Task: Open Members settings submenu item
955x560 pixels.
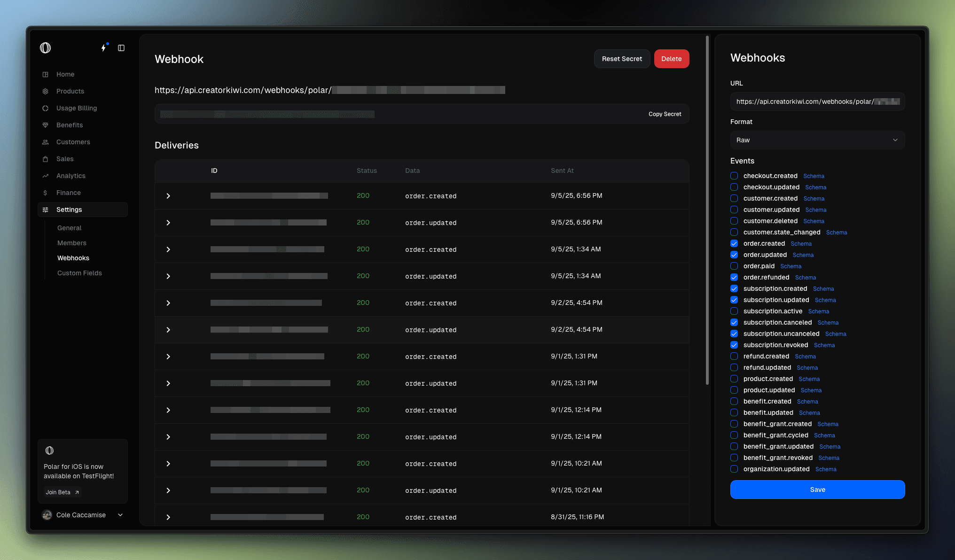Action: [72, 243]
